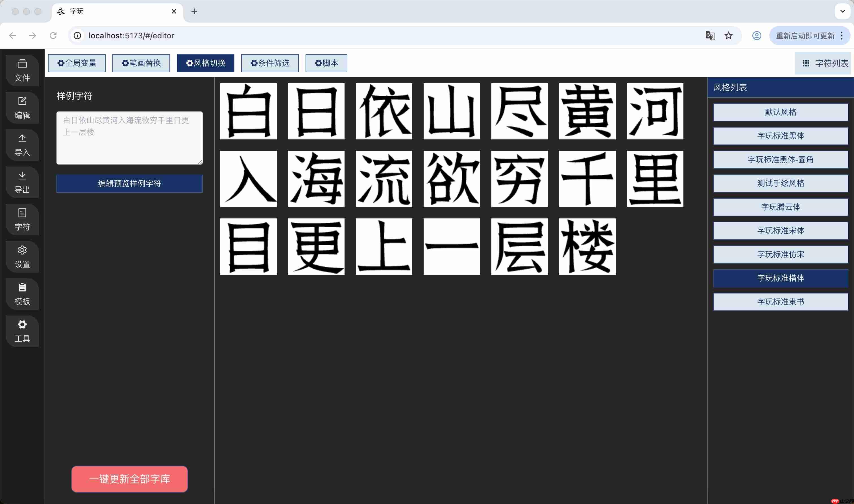Open the 脚本 script panel

pyautogui.click(x=326, y=63)
